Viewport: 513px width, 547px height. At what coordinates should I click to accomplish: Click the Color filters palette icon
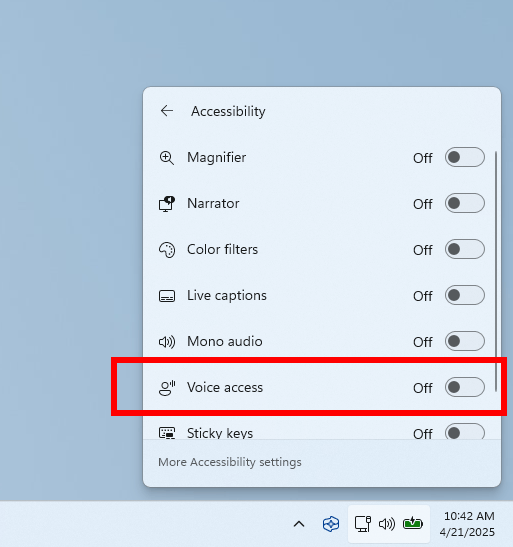coord(167,250)
